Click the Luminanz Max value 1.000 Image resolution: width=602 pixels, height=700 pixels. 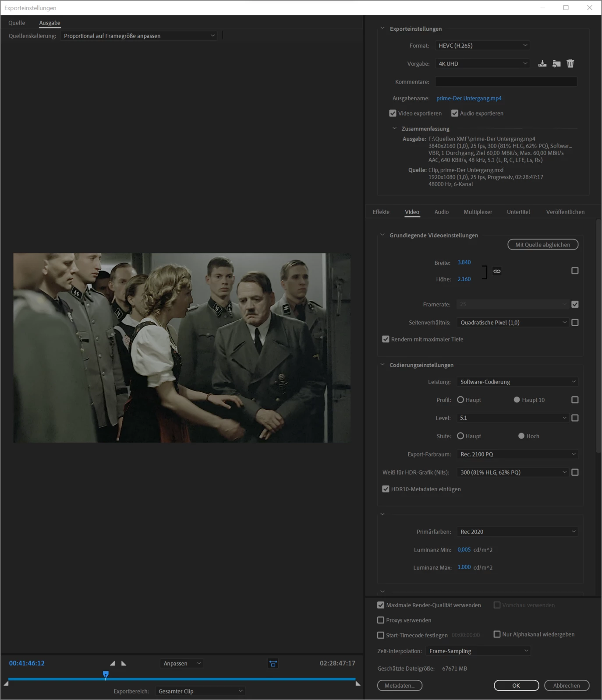pos(464,567)
